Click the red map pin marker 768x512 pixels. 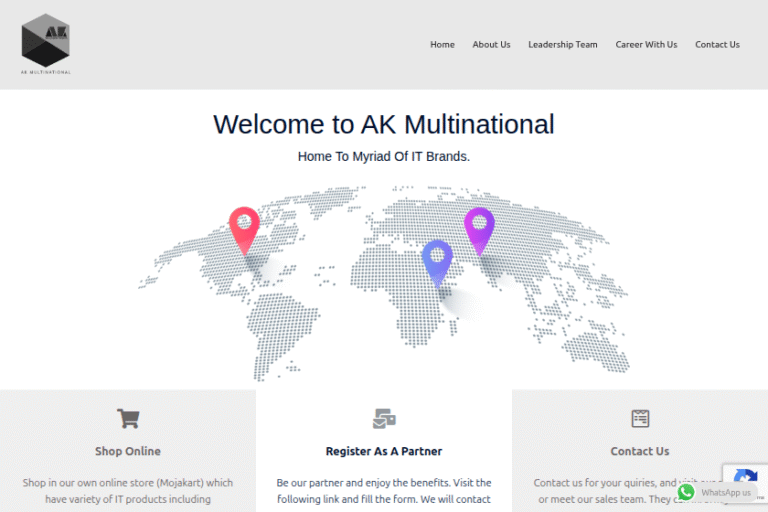(243, 227)
